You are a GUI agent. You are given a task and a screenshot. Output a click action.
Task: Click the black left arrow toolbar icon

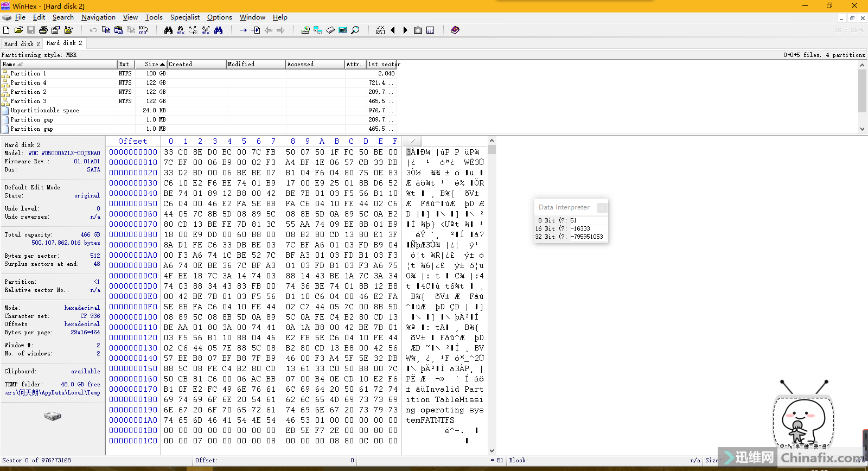click(393, 30)
